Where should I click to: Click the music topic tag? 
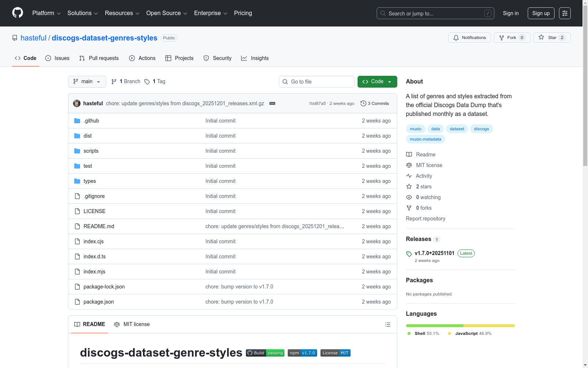pyautogui.click(x=416, y=129)
